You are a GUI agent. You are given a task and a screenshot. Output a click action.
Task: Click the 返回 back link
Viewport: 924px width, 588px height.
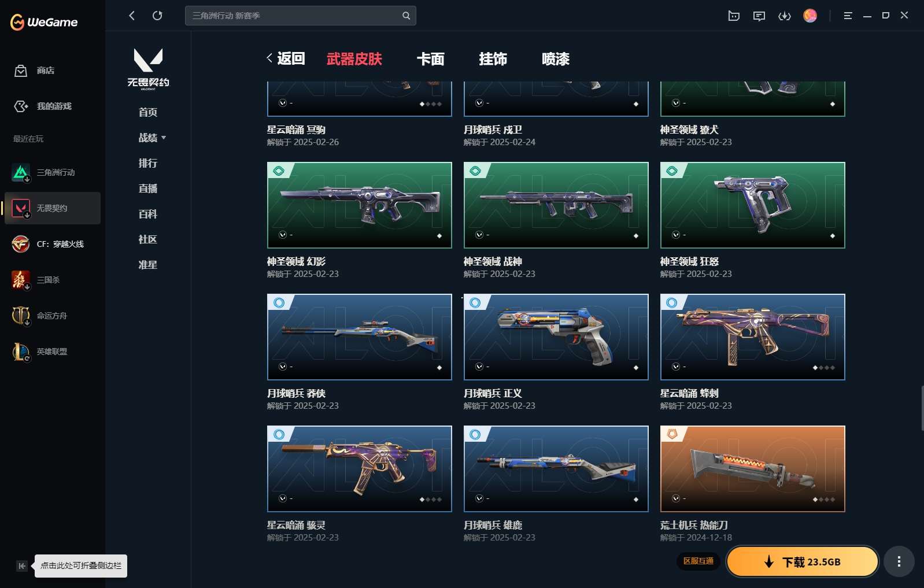click(286, 58)
